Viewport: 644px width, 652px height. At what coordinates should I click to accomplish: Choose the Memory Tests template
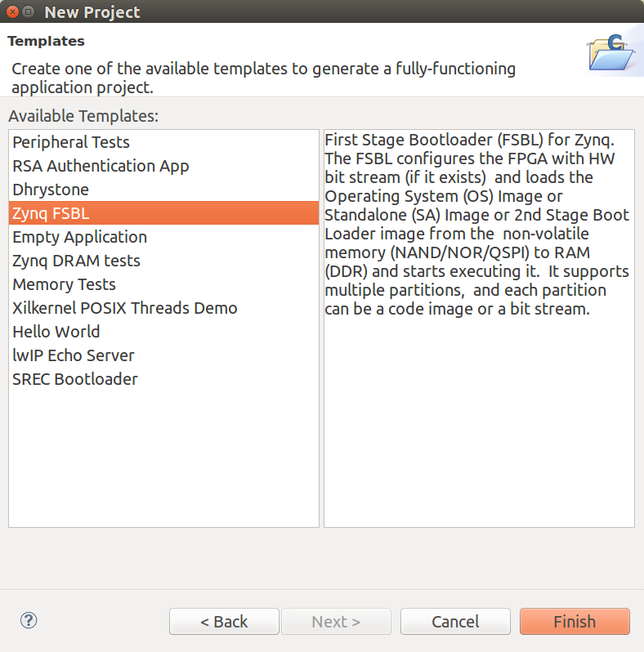tap(64, 284)
